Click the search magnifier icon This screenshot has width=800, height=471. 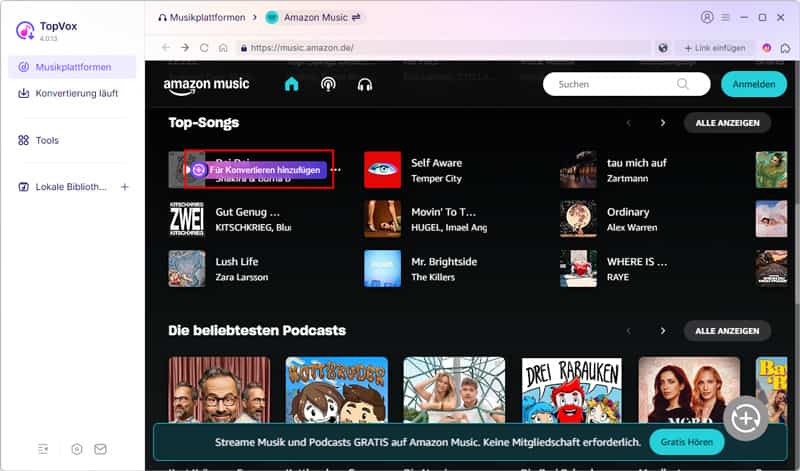pos(683,84)
